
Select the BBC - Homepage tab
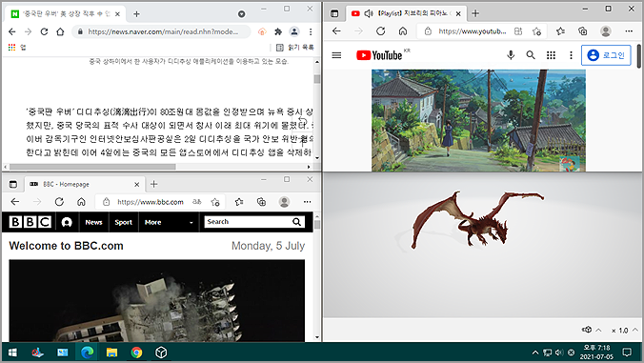click(x=84, y=185)
